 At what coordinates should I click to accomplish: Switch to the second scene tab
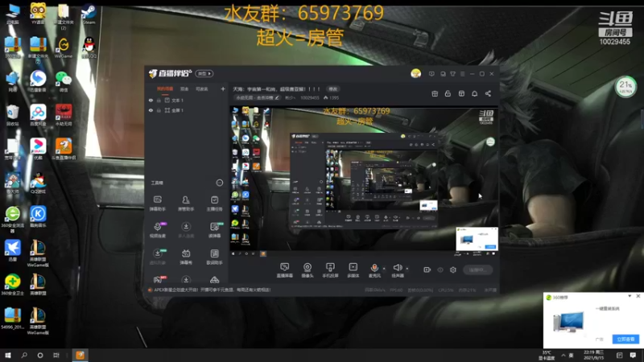184,88
